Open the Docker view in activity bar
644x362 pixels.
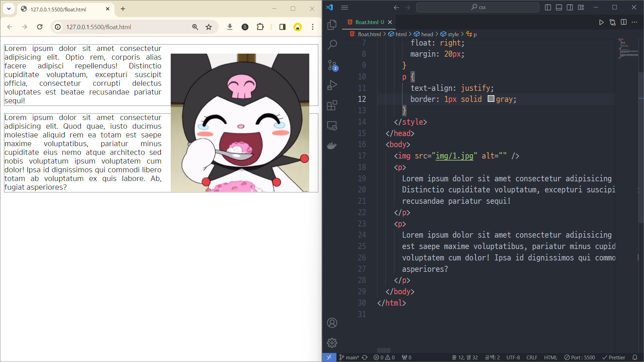(332, 146)
